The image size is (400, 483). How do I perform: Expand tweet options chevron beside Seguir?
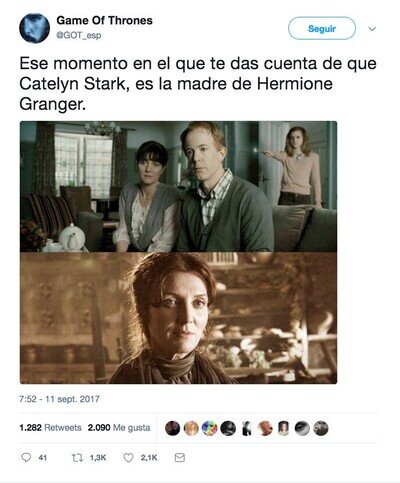click(x=372, y=29)
